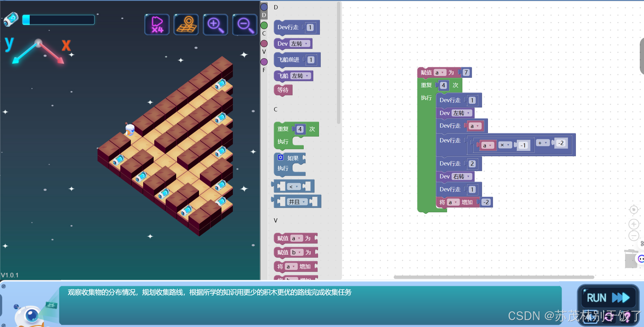The image size is (644, 327).
Task: Click the gear icon on 如果 block
Action: point(280,158)
